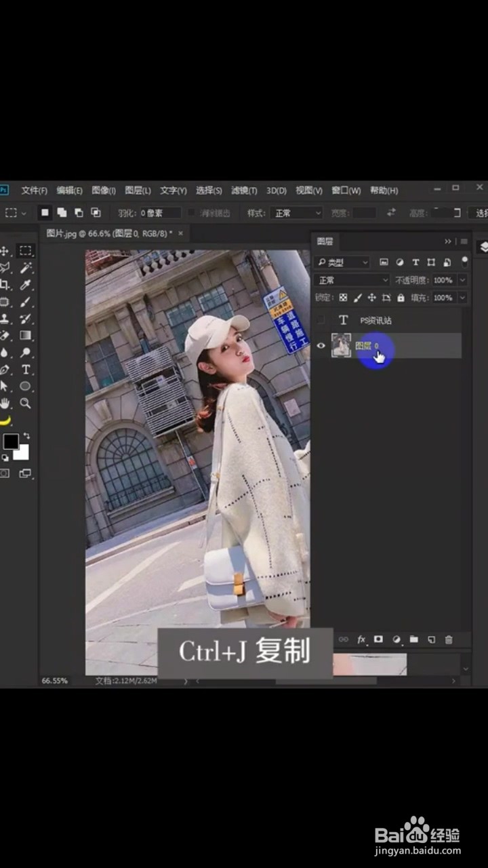
Task: Change the screen mode
Action: point(26,473)
